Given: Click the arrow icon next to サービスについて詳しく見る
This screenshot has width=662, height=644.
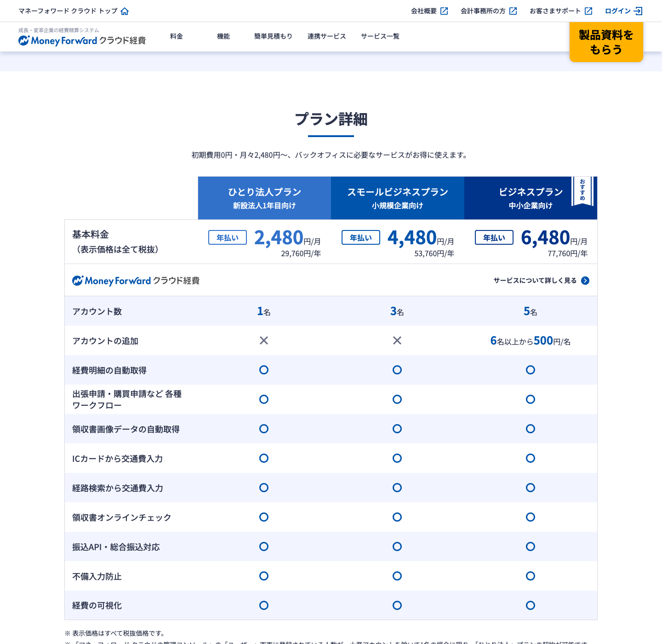Looking at the screenshot, I should pos(585,281).
